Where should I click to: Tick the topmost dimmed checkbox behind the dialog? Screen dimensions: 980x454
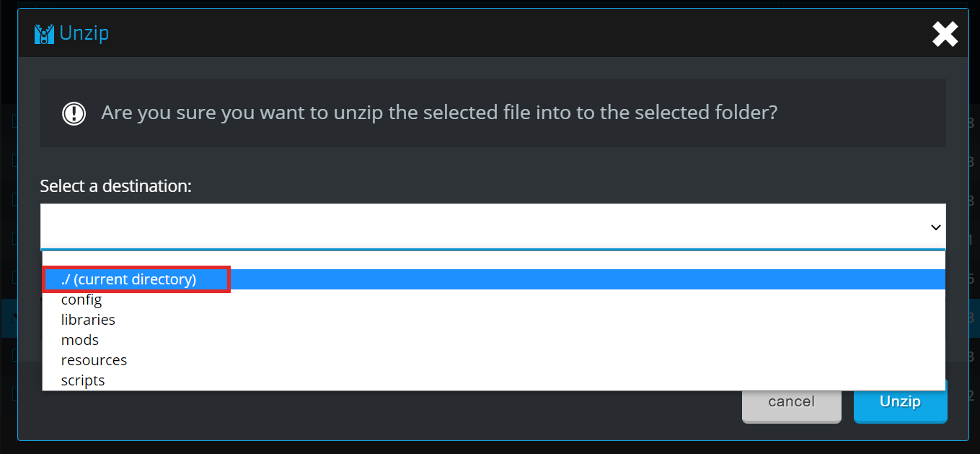14,122
